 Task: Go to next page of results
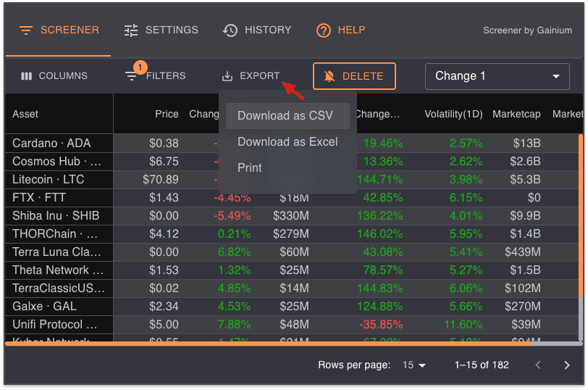(x=567, y=365)
